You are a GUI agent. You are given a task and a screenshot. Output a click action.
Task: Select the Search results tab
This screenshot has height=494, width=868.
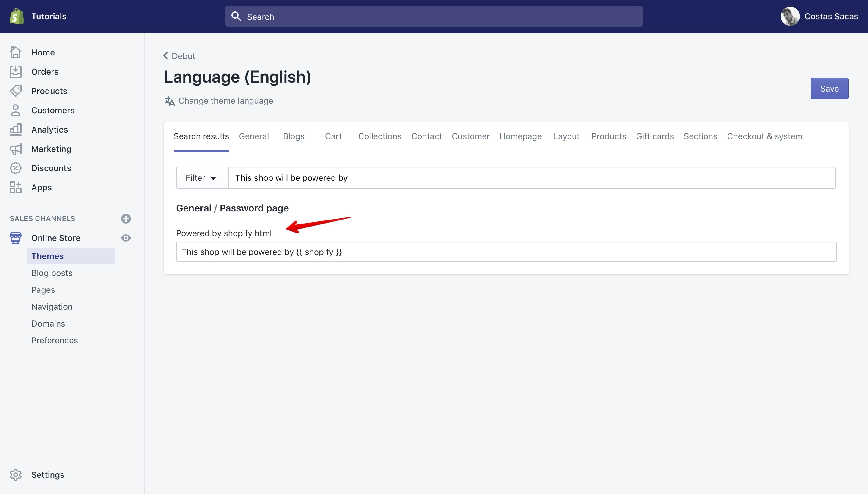pyautogui.click(x=201, y=136)
